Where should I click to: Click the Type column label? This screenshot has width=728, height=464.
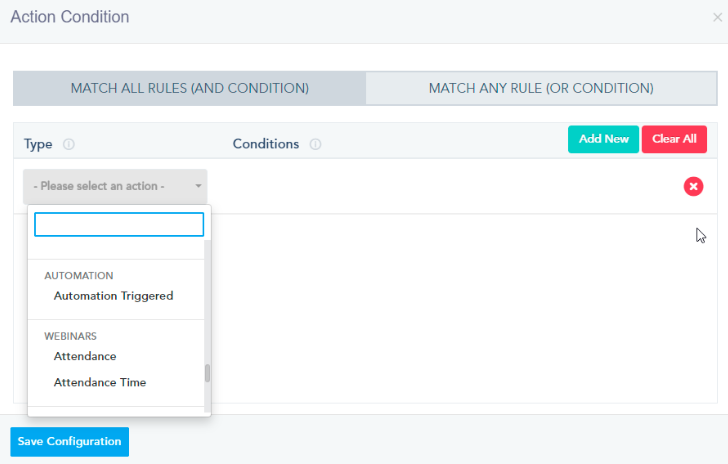coord(38,144)
